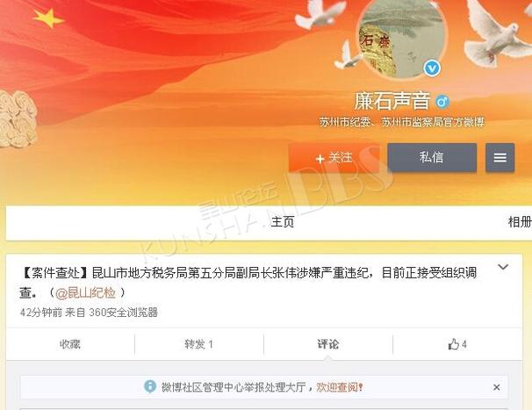Open the 相册 tab
This screenshot has width=532, height=410.
[520, 222]
